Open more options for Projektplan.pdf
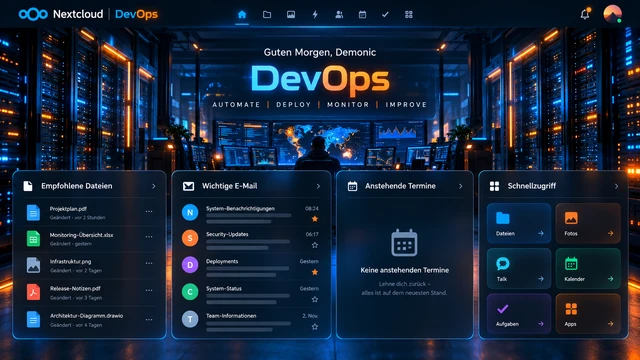The width and height of the screenshot is (640, 360). [149, 211]
